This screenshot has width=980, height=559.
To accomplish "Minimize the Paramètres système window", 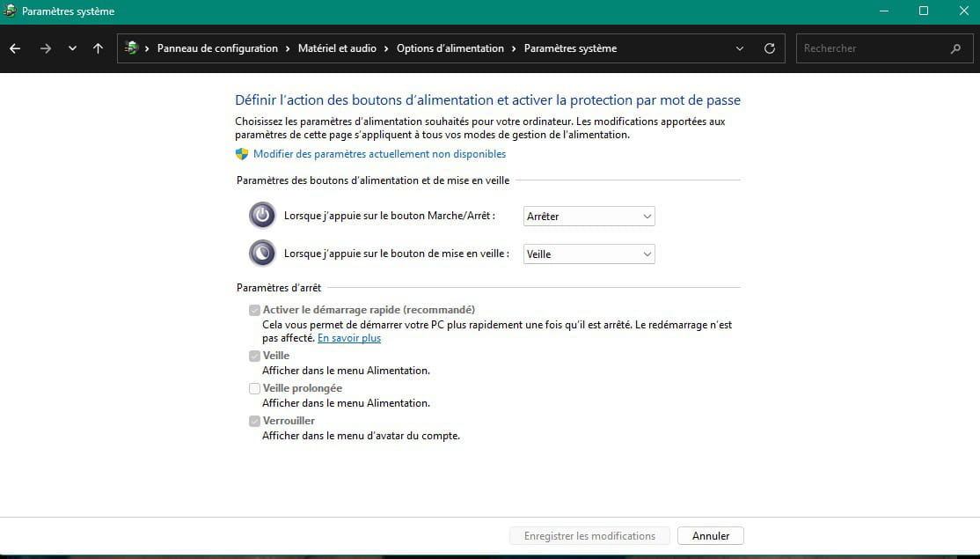I will 884,11.
